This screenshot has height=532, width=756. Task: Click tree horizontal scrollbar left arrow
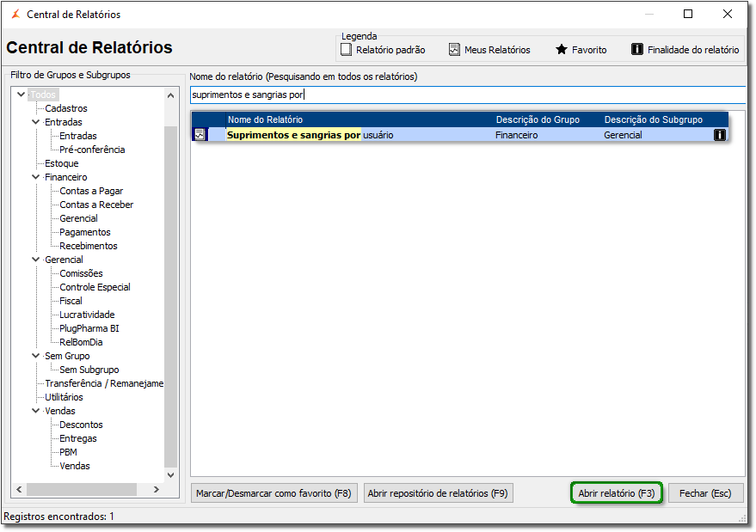[19, 489]
